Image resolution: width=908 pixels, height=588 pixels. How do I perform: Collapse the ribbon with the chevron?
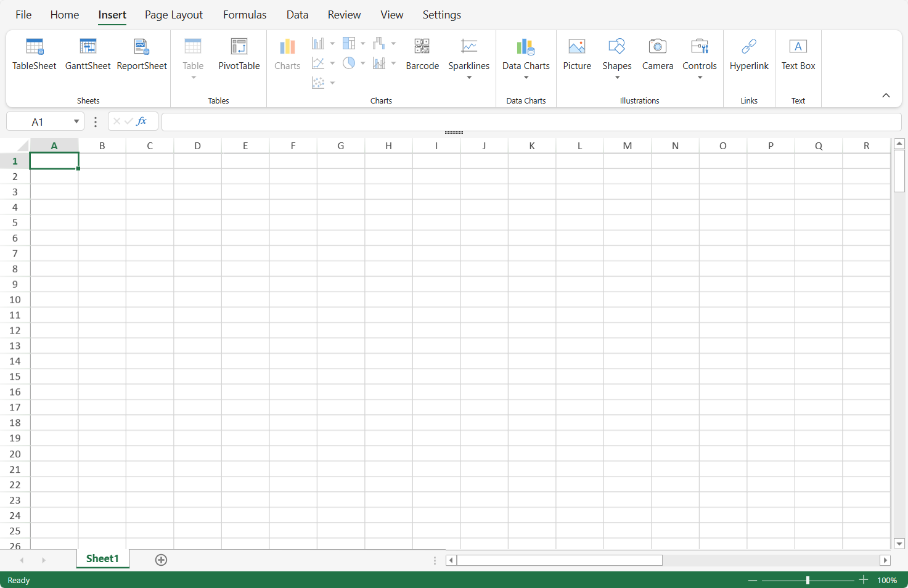(x=886, y=96)
